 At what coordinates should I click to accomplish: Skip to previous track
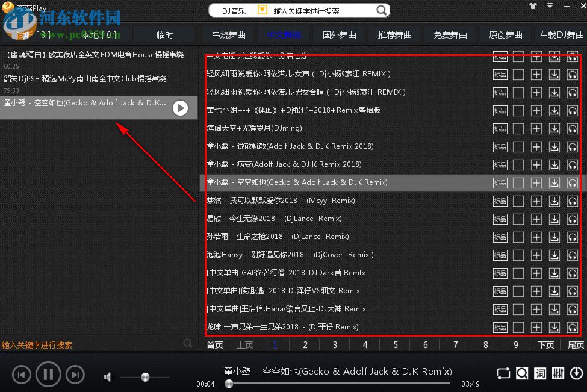21,375
